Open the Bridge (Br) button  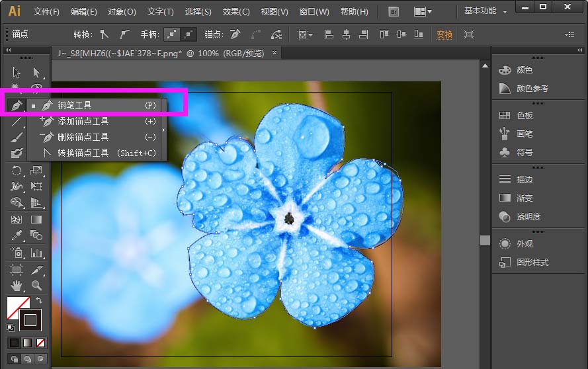tap(394, 12)
